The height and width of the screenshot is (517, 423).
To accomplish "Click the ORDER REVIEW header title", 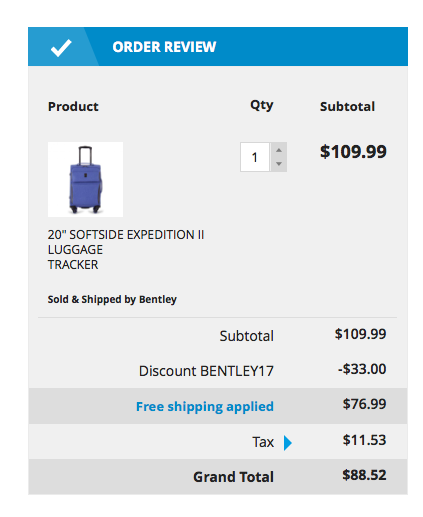I will [x=164, y=47].
